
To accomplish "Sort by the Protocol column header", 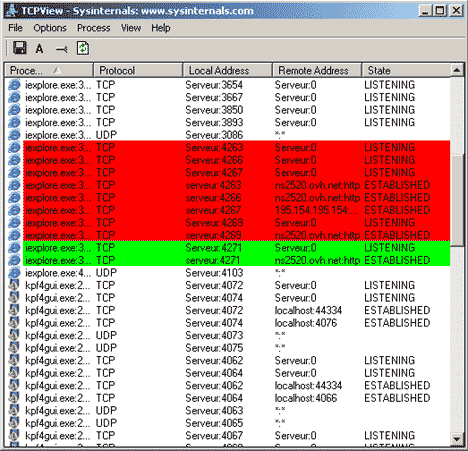I will (138, 70).
